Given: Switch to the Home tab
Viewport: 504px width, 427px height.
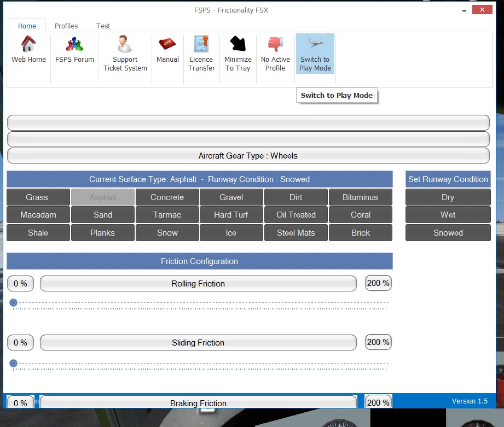Looking at the screenshot, I should click(27, 26).
